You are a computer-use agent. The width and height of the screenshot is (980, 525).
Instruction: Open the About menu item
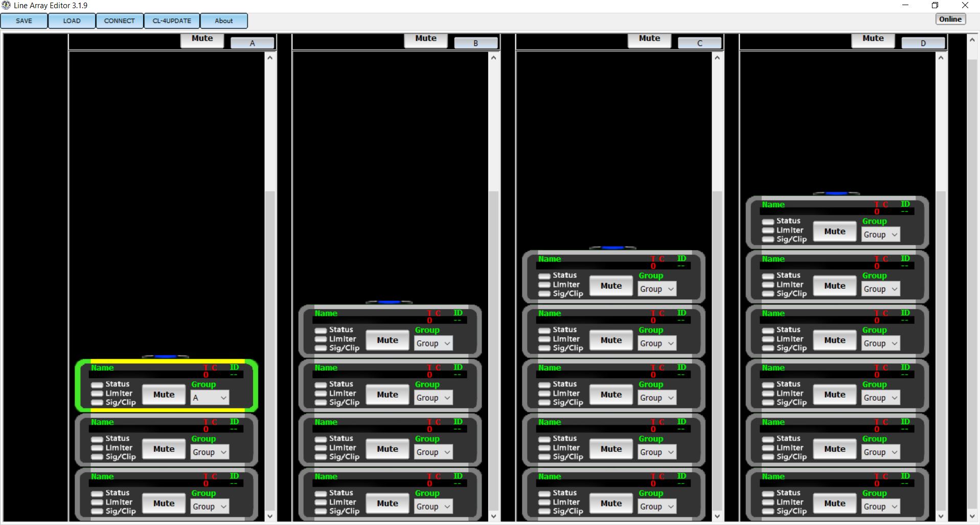224,21
